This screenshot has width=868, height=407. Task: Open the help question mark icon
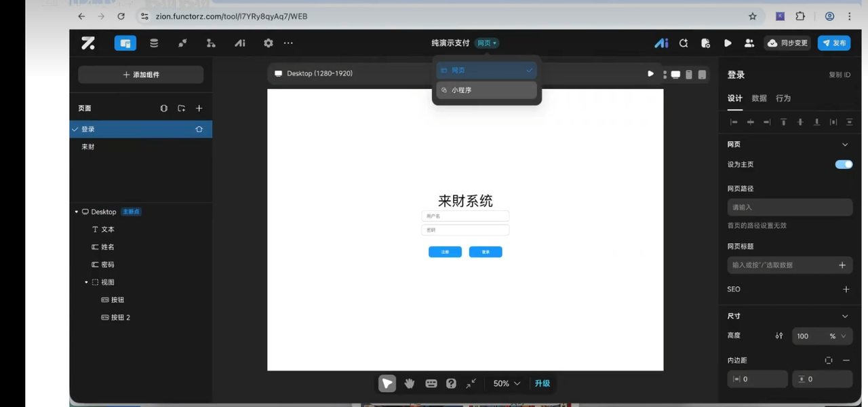click(451, 383)
